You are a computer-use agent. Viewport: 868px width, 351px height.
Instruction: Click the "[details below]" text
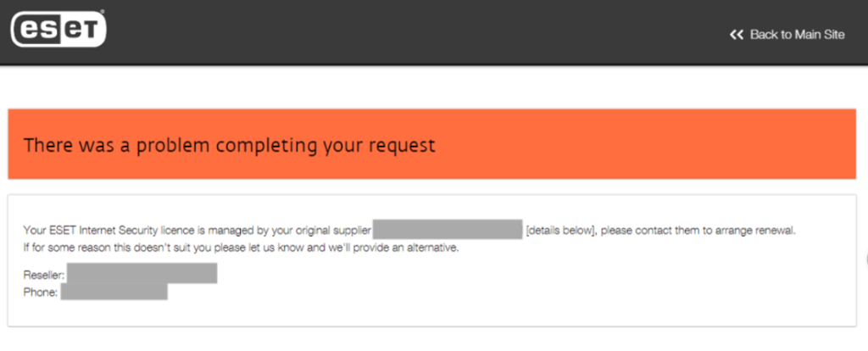pyautogui.click(x=558, y=230)
